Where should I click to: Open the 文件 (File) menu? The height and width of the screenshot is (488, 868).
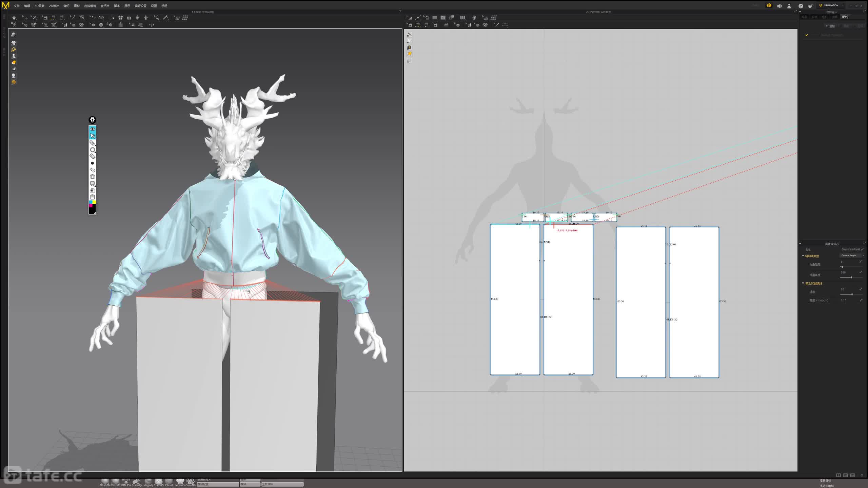(17, 6)
